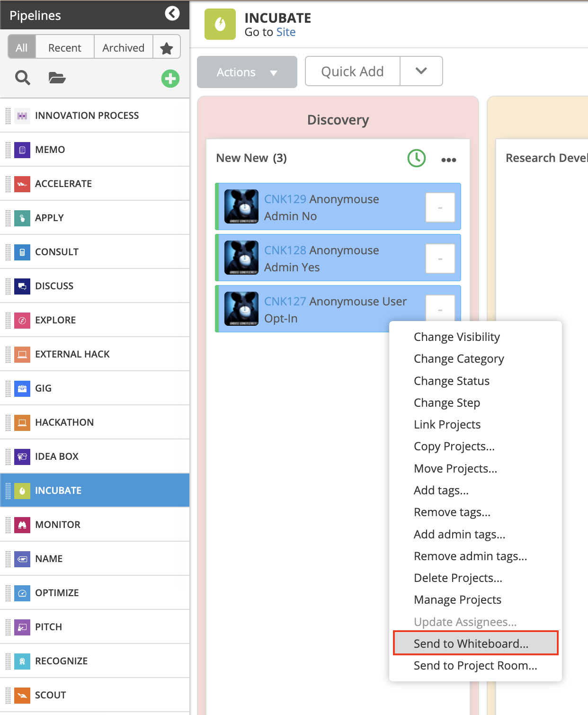This screenshot has height=715, width=588.
Task: Collapse the Pipelines sidebar arrow
Action: (x=172, y=13)
